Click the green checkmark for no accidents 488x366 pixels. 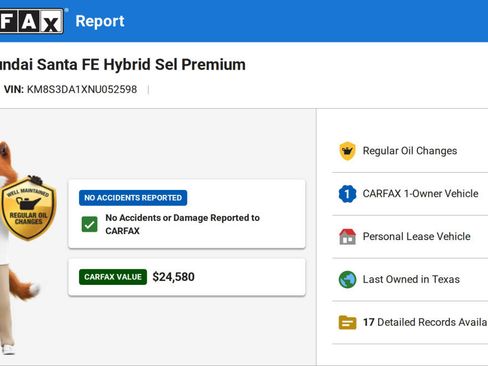pyautogui.click(x=90, y=224)
